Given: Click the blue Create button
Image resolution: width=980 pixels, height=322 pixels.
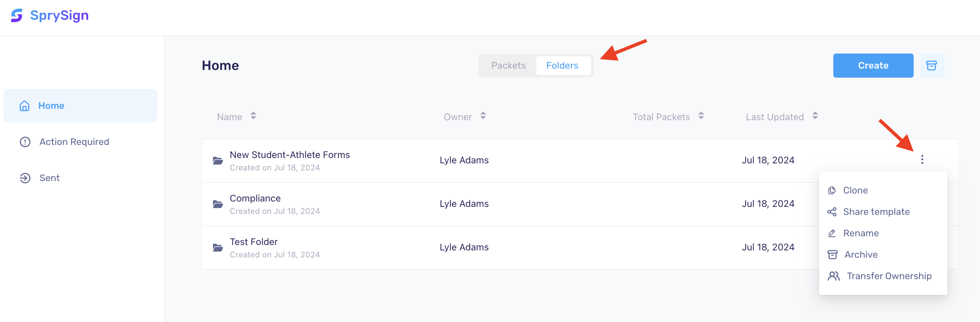Looking at the screenshot, I should pyautogui.click(x=873, y=65).
